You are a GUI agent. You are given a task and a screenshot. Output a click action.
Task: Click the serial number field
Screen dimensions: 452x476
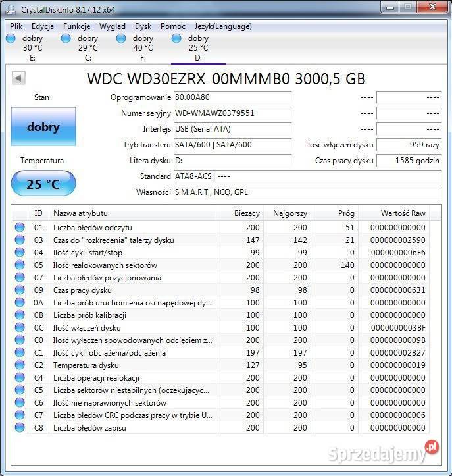[232, 113]
